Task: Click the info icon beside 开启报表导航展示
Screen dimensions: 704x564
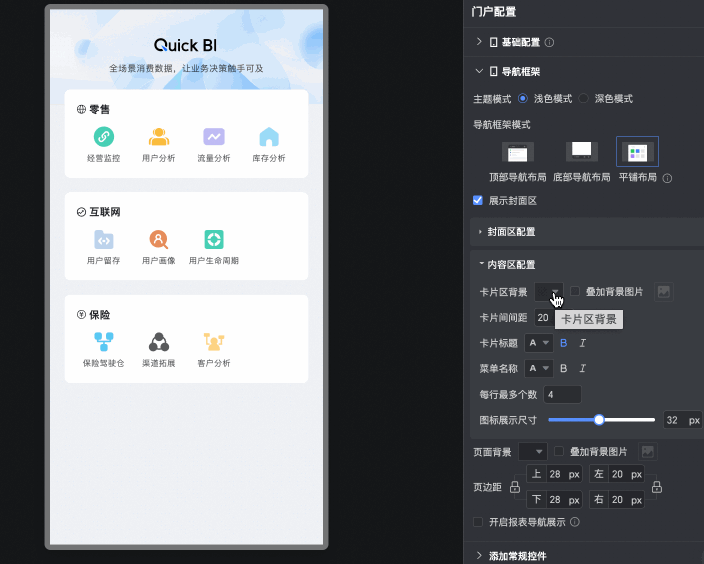Action: (x=575, y=522)
